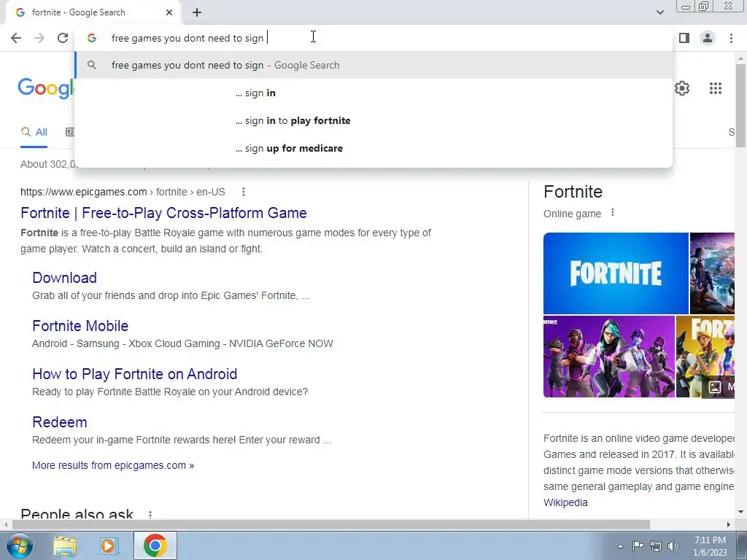
Task: Click the vertical scrollbar thumb
Action: (740, 105)
